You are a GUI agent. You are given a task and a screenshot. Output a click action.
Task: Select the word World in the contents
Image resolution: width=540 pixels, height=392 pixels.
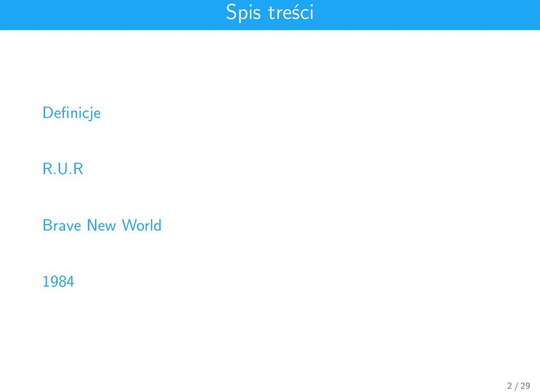[142, 226]
